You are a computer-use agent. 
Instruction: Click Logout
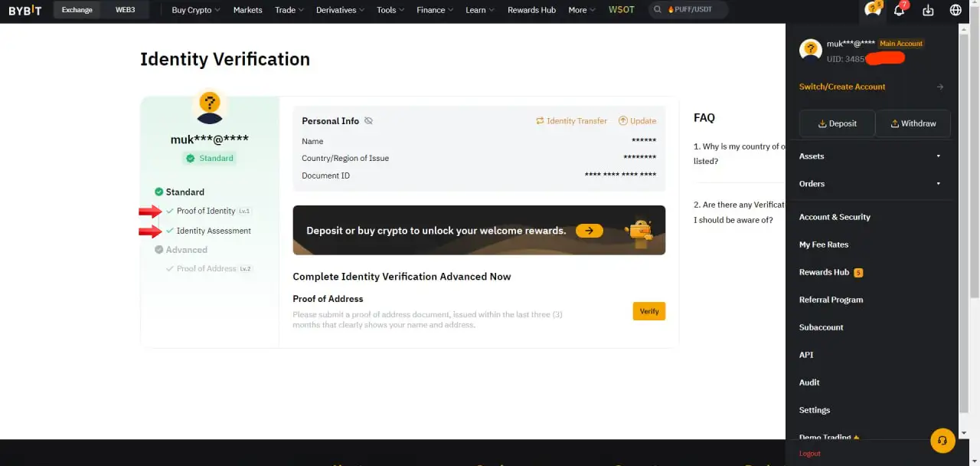point(809,454)
